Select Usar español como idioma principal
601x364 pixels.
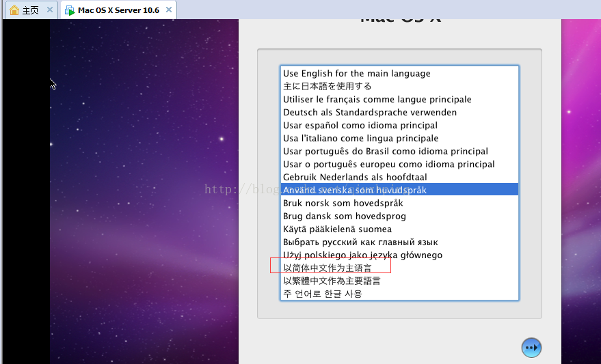399,125
